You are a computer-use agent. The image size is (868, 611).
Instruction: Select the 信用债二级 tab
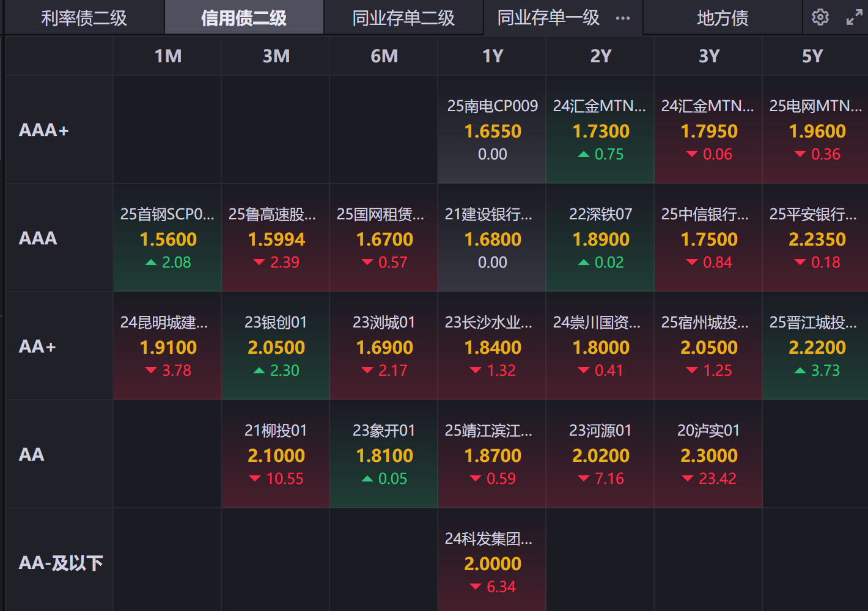(x=244, y=18)
